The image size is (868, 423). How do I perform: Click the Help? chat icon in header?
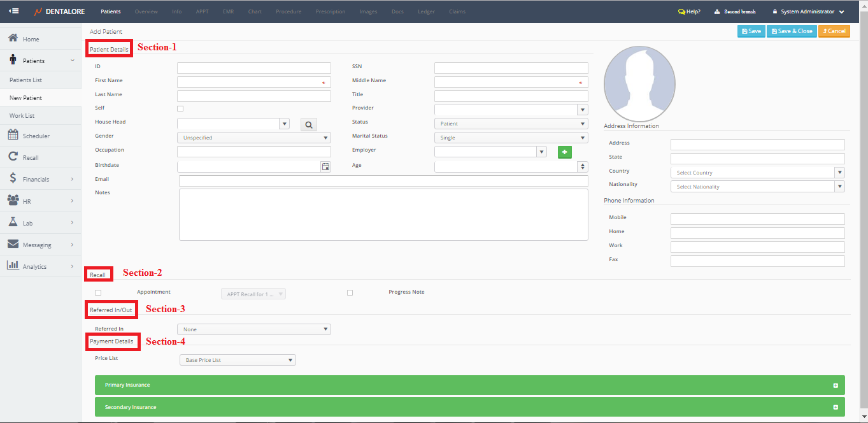681,11
